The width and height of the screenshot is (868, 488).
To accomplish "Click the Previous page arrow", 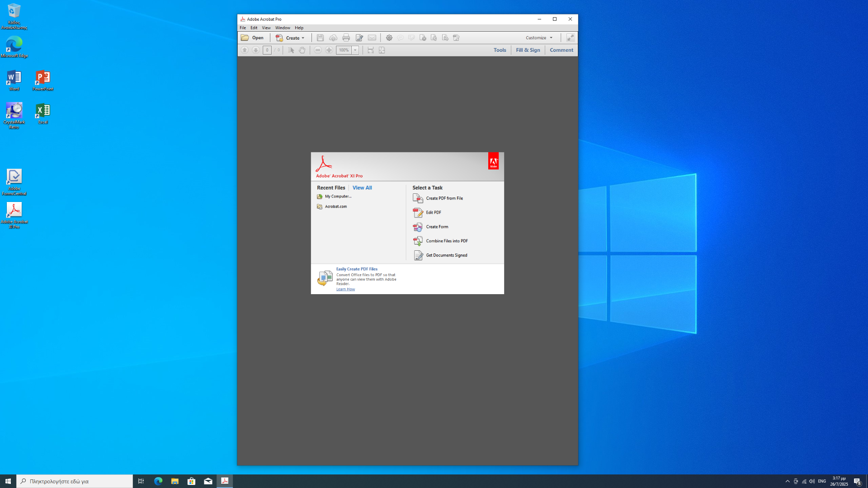I will pyautogui.click(x=245, y=50).
